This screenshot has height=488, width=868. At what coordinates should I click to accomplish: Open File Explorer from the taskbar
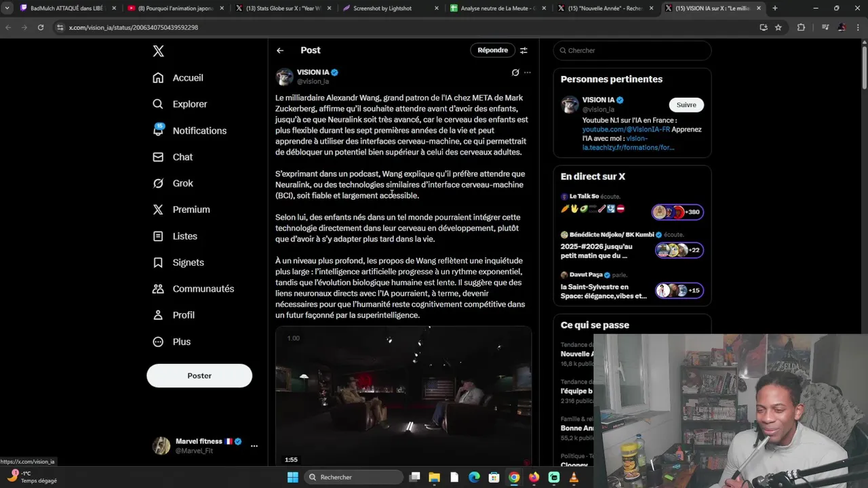pos(435,477)
